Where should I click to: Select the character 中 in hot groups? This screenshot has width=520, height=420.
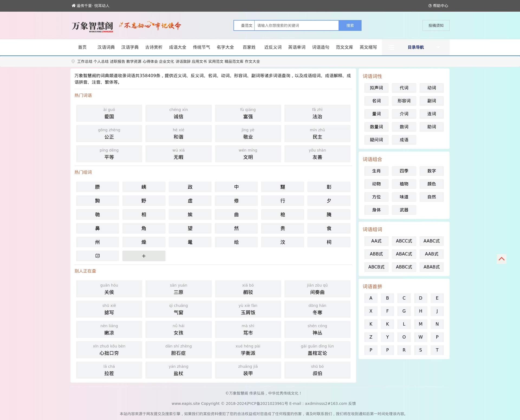point(236,187)
